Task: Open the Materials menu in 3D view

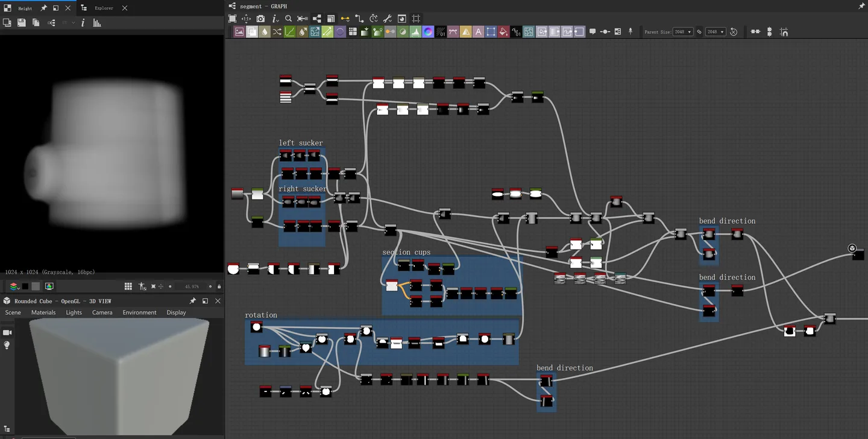Action: pyautogui.click(x=43, y=312)
